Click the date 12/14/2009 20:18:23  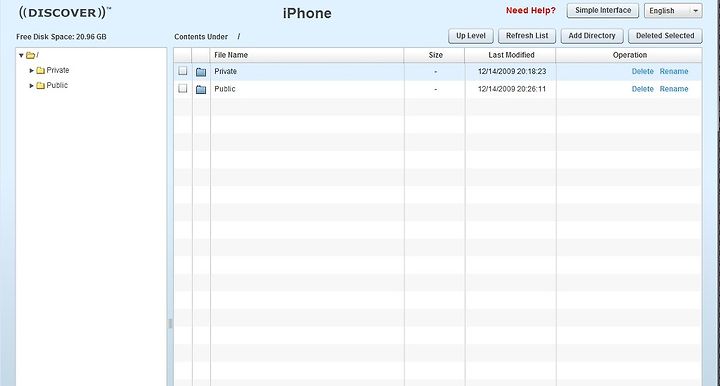click(x=512, y=72)
